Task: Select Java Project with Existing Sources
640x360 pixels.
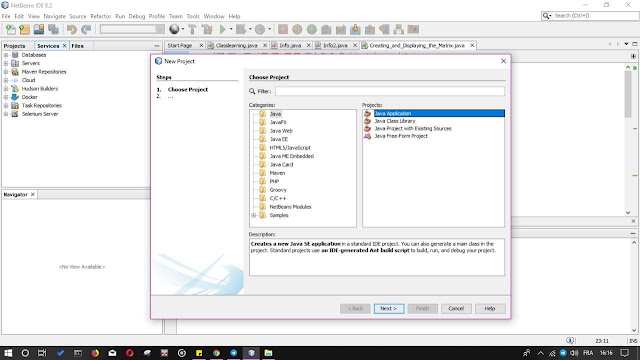Action: 413,129
